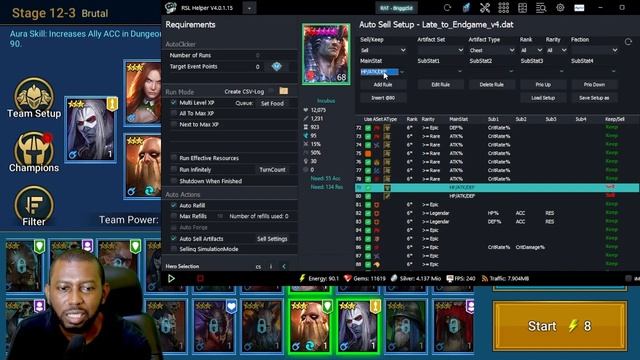Open the Rank dropdown
Viewport: 640px width, 360px height.
[x=531, y=50]
